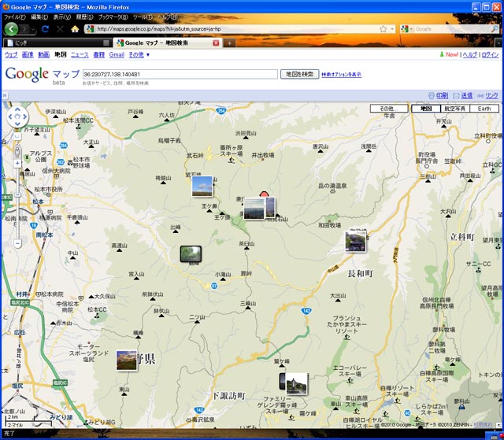Click the red map marker
504x440 pixels.
click(x=264, y=194)
